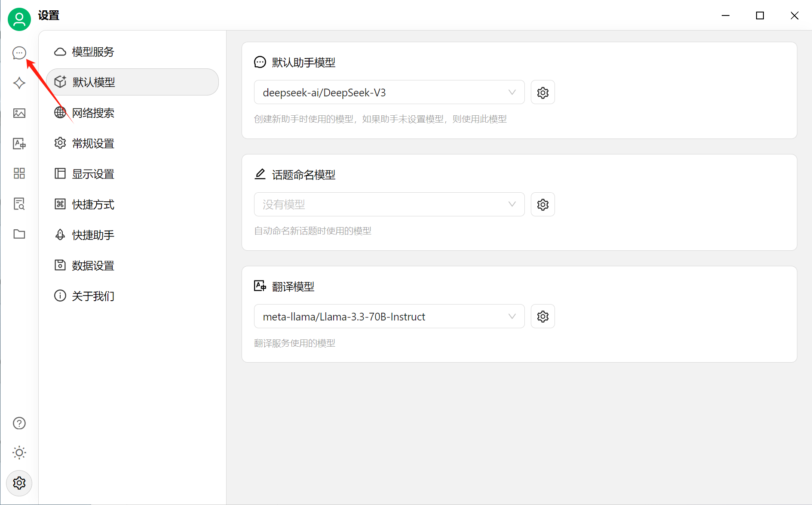The height and width of the screenshot is (505, 812).
Task: Click the text 自动命名新话题时使用的模型
Action: (x=313, y=231)
